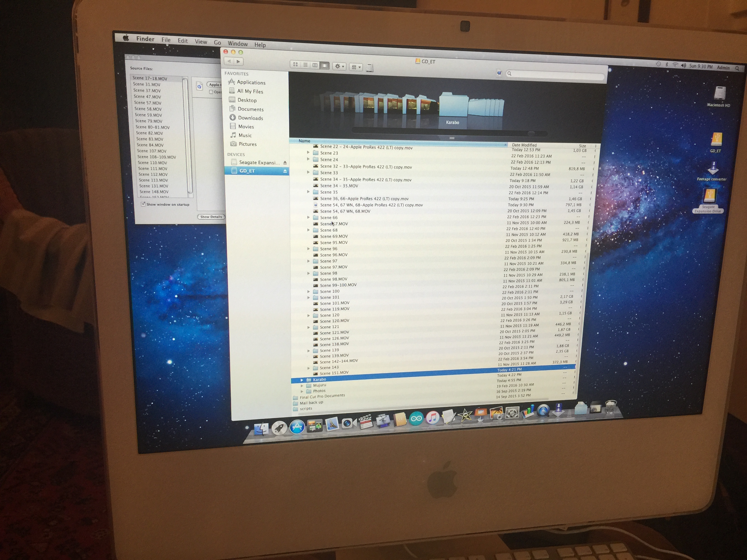This screenshot has height=560, width=747.
Task: Toggle Show window on startup checkbox
Action: (143, 204)
